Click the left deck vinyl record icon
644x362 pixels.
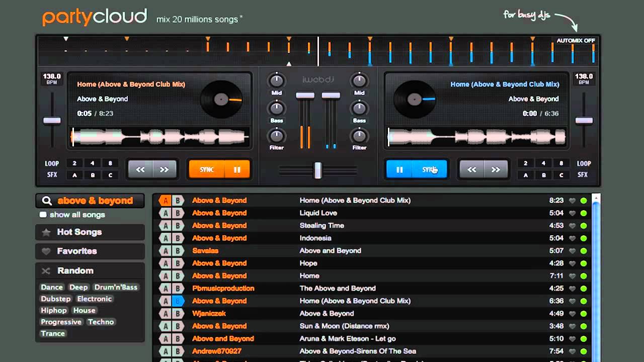(x=221, y=100)
